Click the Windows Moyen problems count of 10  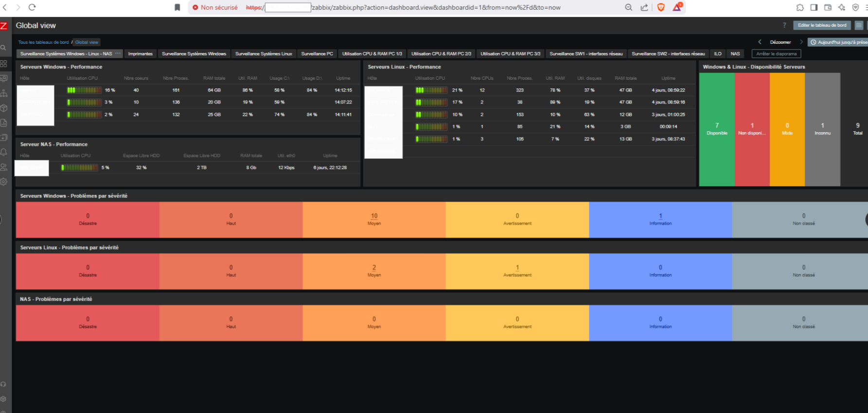tap(374, 216)
